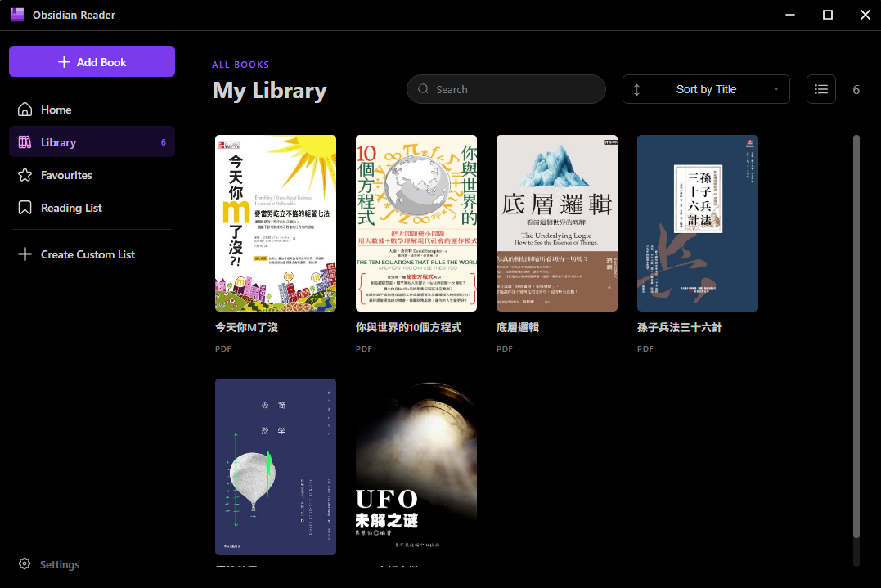Open the Home page
This screenshot has height=588, width=881.
pos(92,110)
